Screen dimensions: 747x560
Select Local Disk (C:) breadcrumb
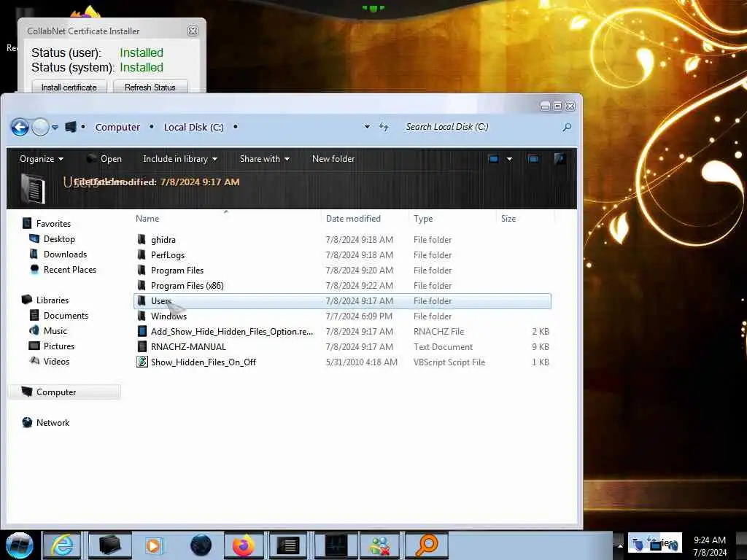point(193,127)
